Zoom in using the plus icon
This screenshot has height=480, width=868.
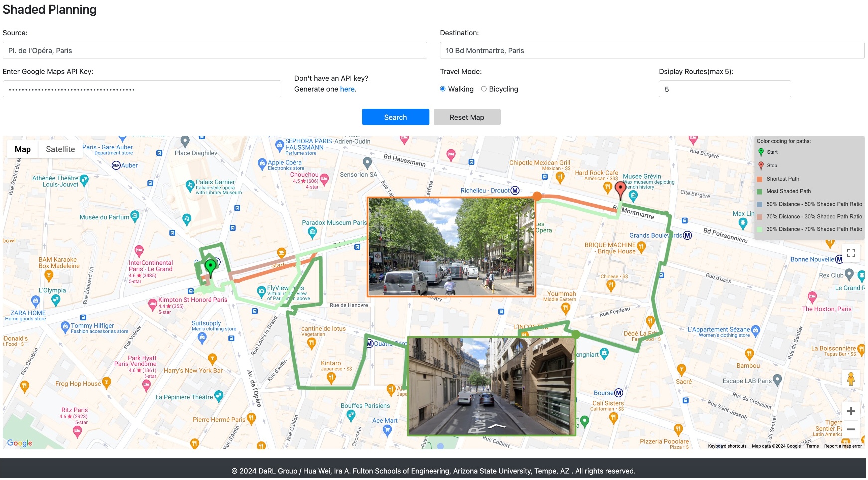click(852, 411)
